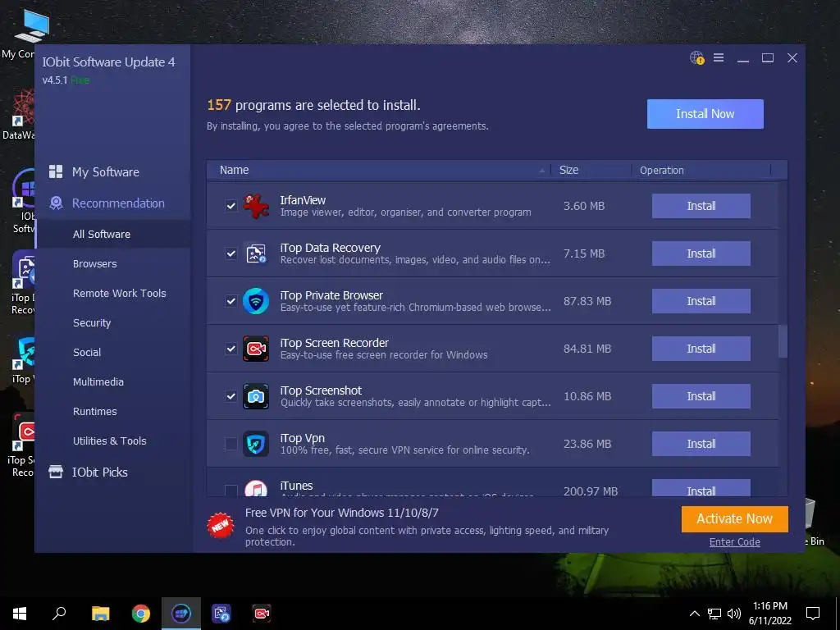Click the network tray icon
Image resolution: width=840 pixels, height=630 pixels.
coord(714,614)
